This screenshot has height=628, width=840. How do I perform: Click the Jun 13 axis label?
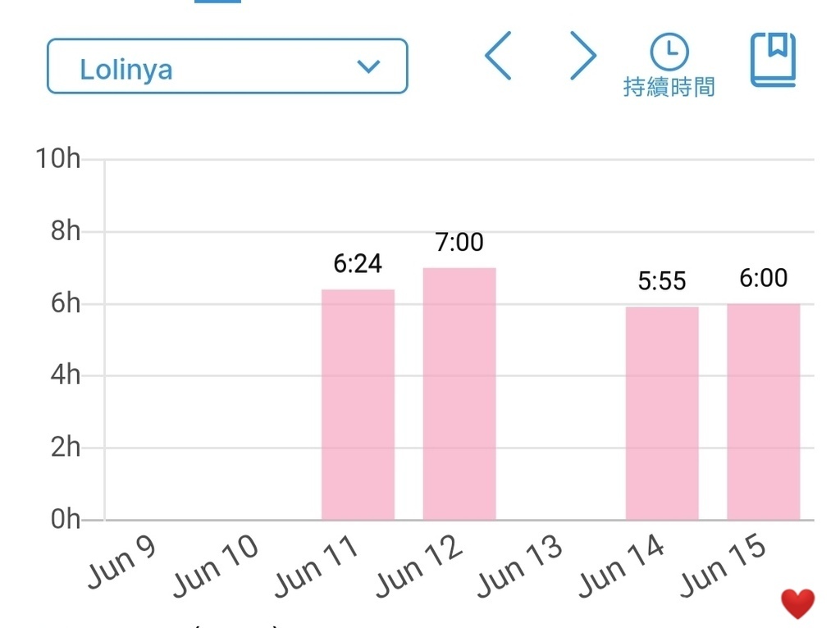[520, 566]
